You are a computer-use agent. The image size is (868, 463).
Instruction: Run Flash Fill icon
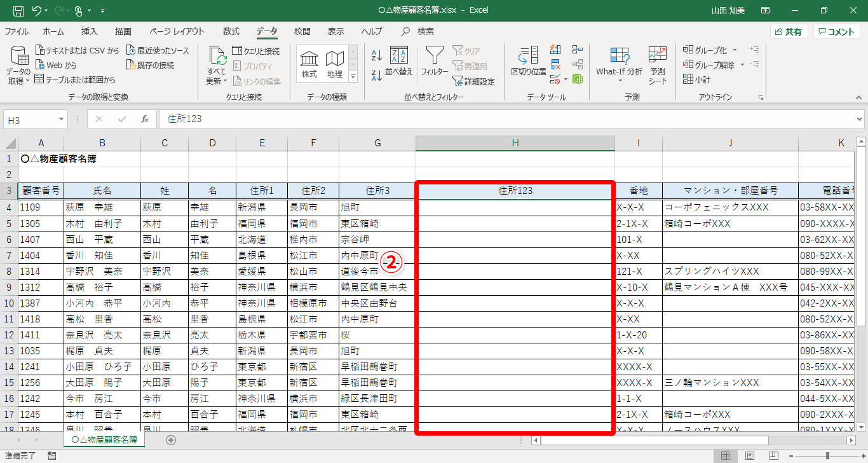[x=555, y=50]
